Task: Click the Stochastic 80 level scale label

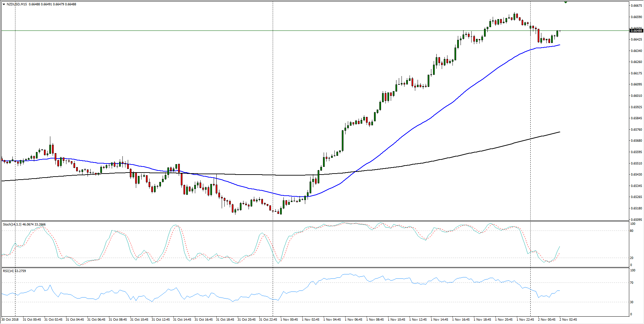Action: click(632, 231)
